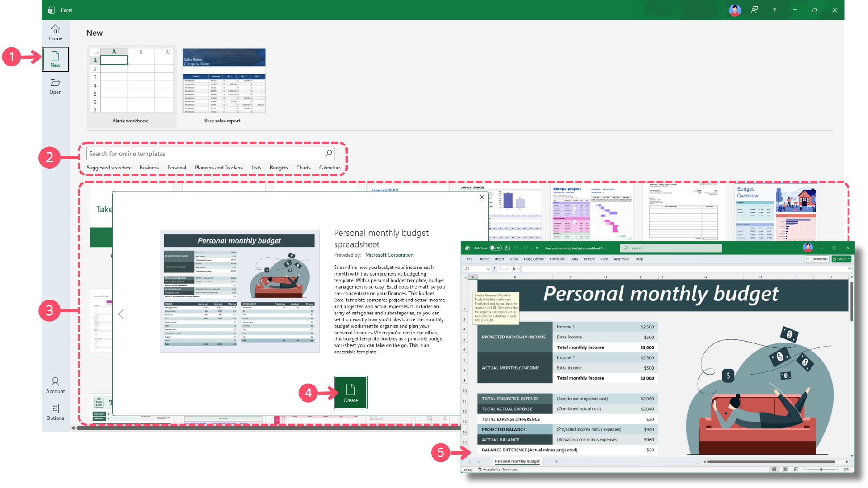
Task: Click zoom in plus in status bar
Action: (837, 469)
